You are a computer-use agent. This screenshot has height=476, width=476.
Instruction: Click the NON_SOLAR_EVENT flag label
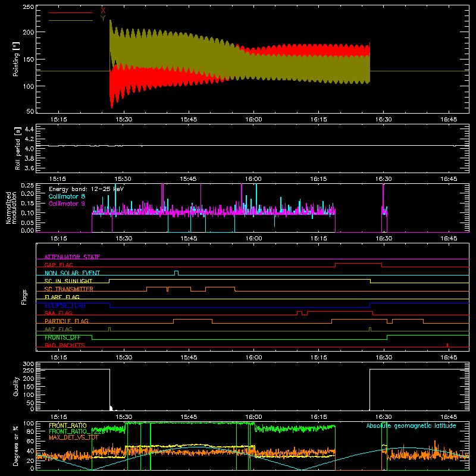(x=72, y=273)
